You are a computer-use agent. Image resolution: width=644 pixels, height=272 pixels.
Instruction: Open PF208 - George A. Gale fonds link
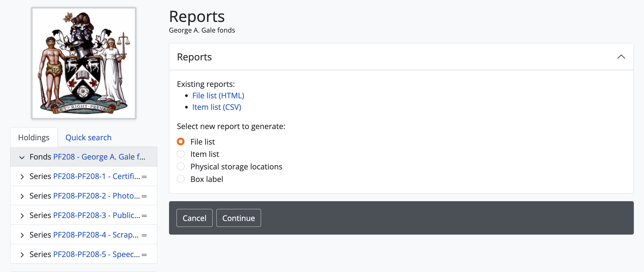click(99, 157)
